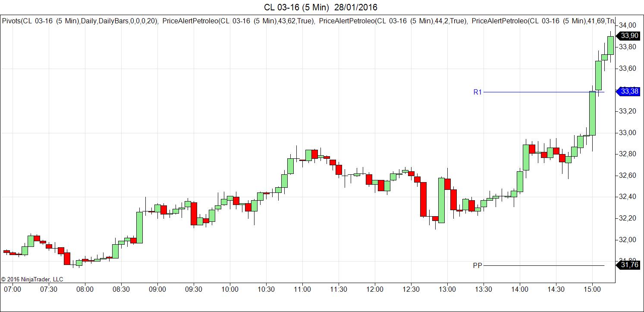Viewport: 644px width, 312px height.
Task: Click the blue R1 price marker 33,38
Action: pyautogui.click(x=629, y=91)
